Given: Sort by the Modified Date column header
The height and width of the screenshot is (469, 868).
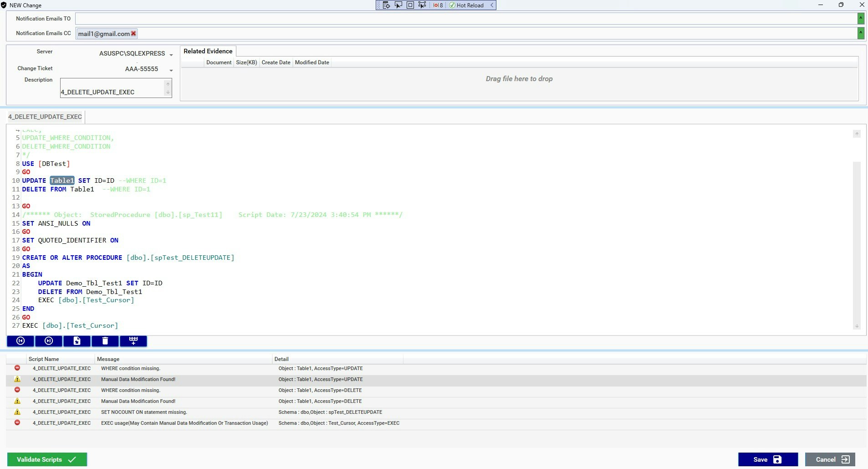Looking at the screenshot, I should [x=312, y=62].
